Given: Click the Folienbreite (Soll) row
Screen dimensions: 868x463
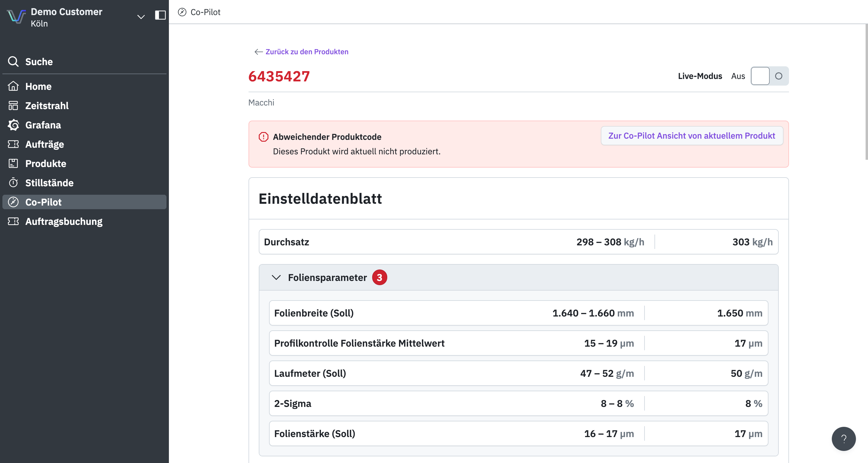Looking at the screenshot, I should 518,313.
